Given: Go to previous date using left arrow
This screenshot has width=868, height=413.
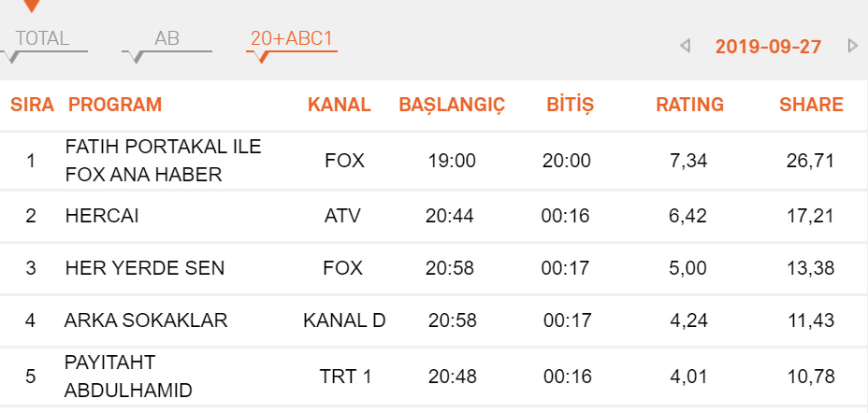Looking at the screenshot, I should tap(685, 46).
